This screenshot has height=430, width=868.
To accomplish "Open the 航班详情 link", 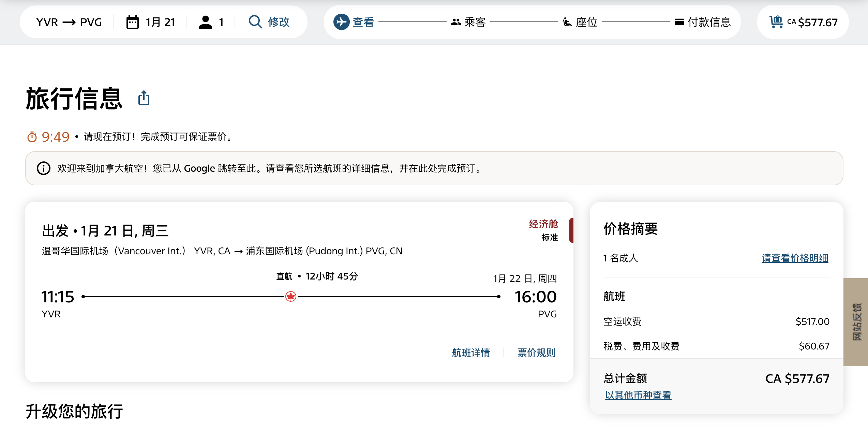I will point(471,353).
